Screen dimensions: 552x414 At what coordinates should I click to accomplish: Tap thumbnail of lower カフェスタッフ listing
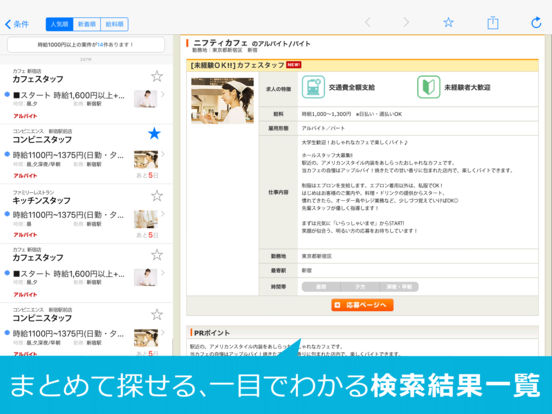pos(145,277)
